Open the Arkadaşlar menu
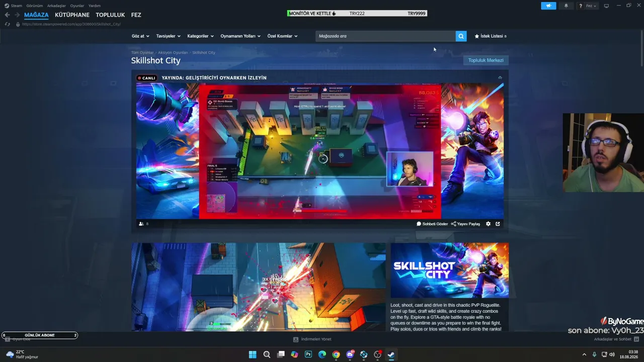This screenshot has height=362, width=644. [56, 6]
